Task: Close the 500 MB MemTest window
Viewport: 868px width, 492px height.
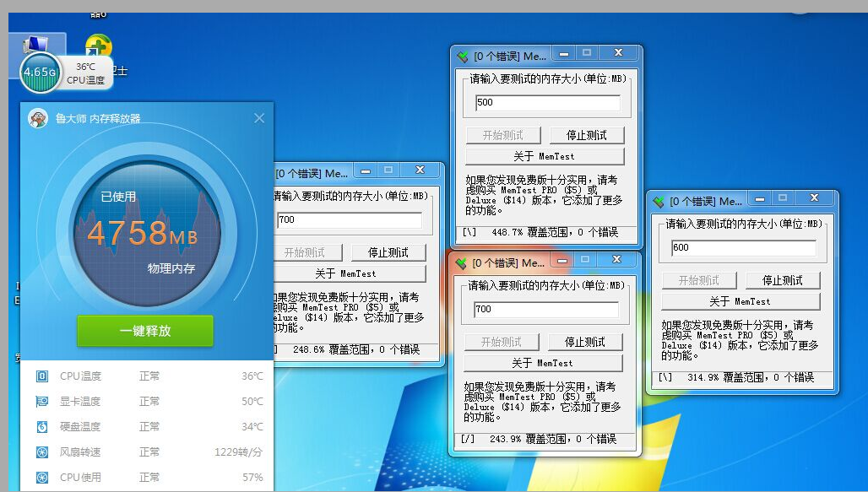Action: coord(619,53)
